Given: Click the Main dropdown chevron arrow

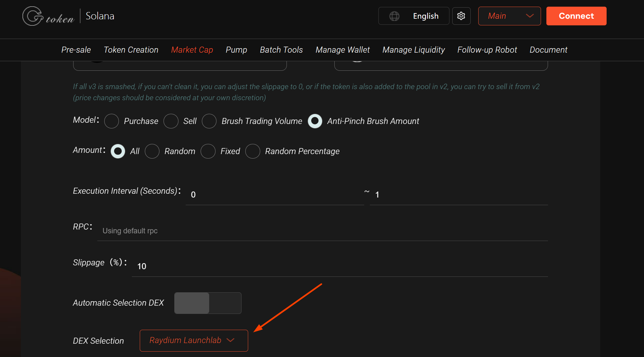Looking at the screenshot, I should 530,16.
